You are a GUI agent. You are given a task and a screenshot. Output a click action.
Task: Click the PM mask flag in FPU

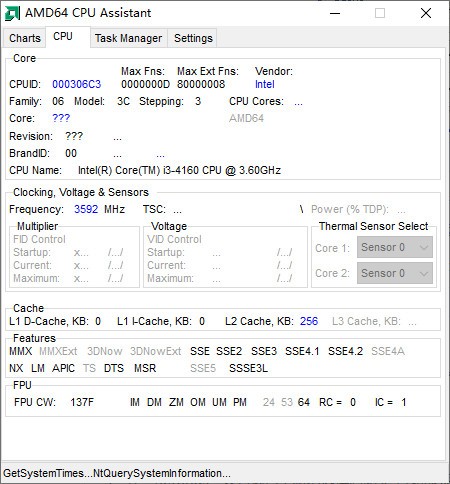click(x=240, y=402)
